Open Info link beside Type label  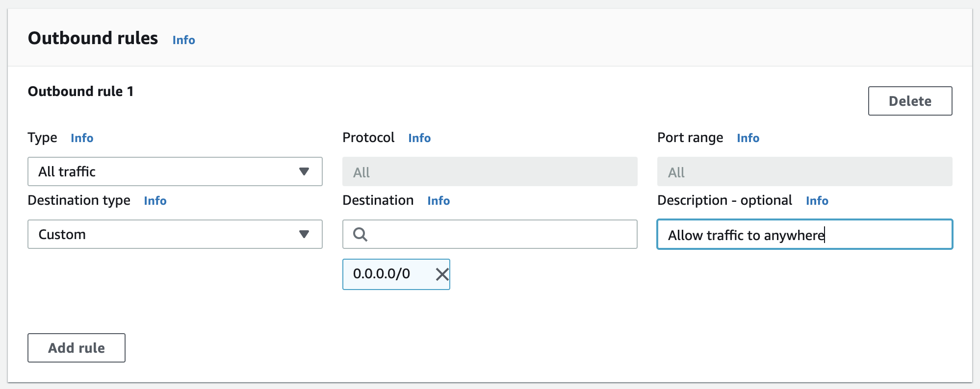(82, 138)
